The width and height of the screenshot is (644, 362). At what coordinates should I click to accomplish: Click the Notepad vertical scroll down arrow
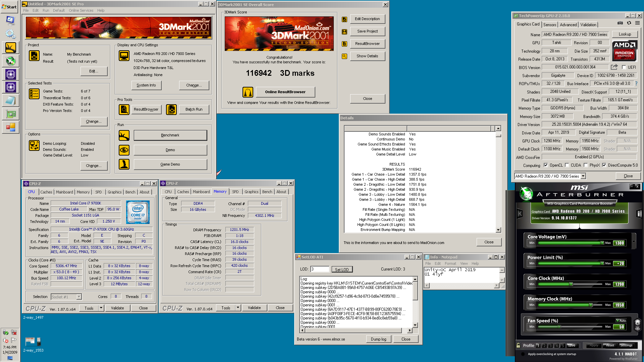point(502,280)
